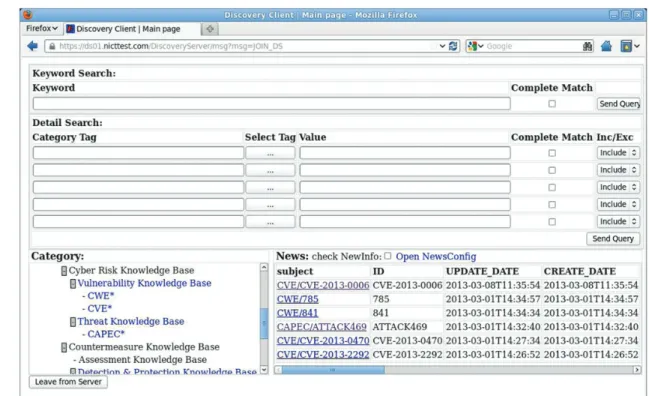Select the CWE* category tree item
The image size is (649, 396).
pyautogui.click(x=101, y=296)
